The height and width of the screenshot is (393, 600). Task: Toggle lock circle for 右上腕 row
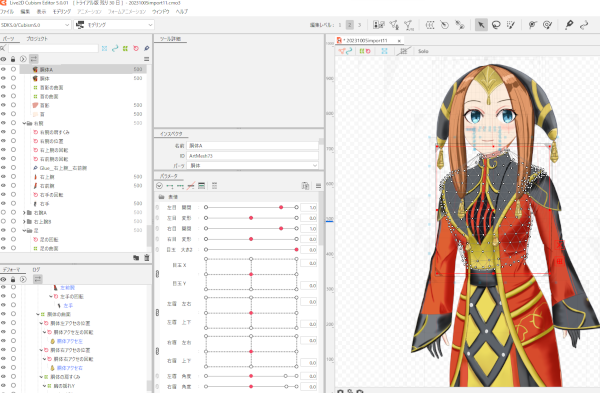[13, 176]
